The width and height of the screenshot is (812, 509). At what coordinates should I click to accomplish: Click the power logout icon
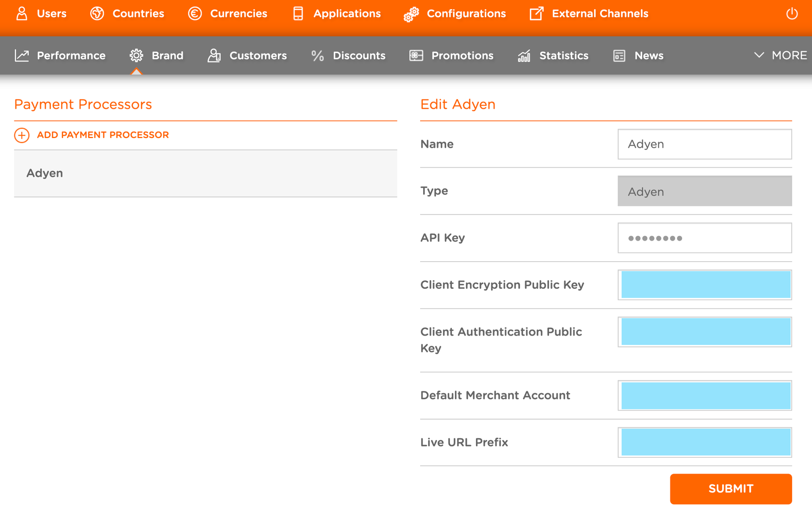pos(792,13)
